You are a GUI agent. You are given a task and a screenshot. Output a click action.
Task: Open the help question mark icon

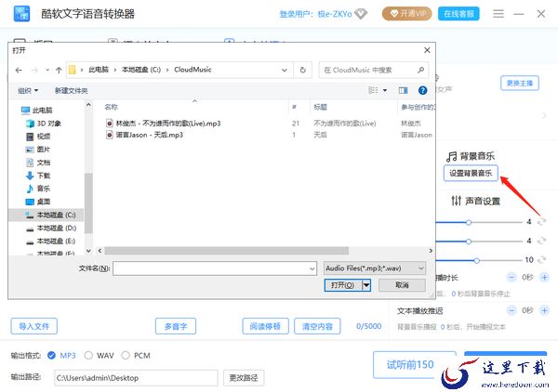point(422,90)
